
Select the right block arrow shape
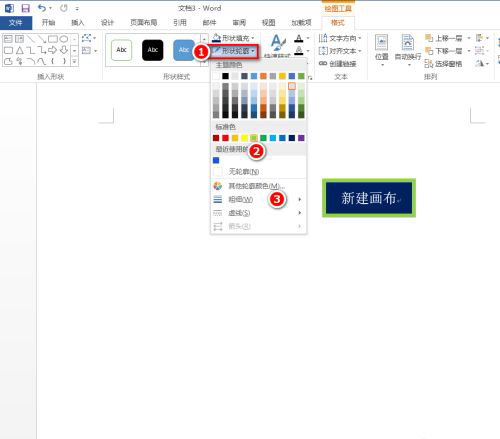[53, 50]
